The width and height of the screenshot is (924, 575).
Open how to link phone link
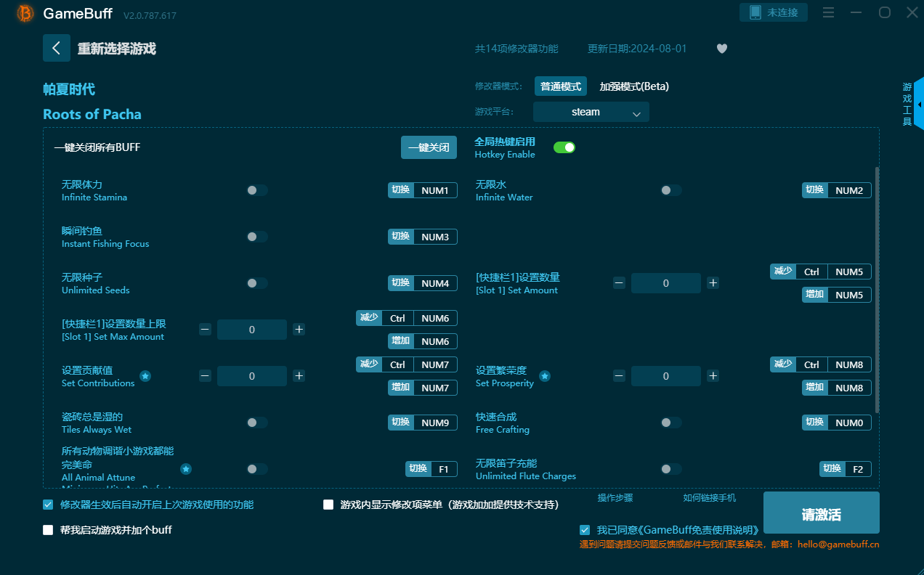710,498
